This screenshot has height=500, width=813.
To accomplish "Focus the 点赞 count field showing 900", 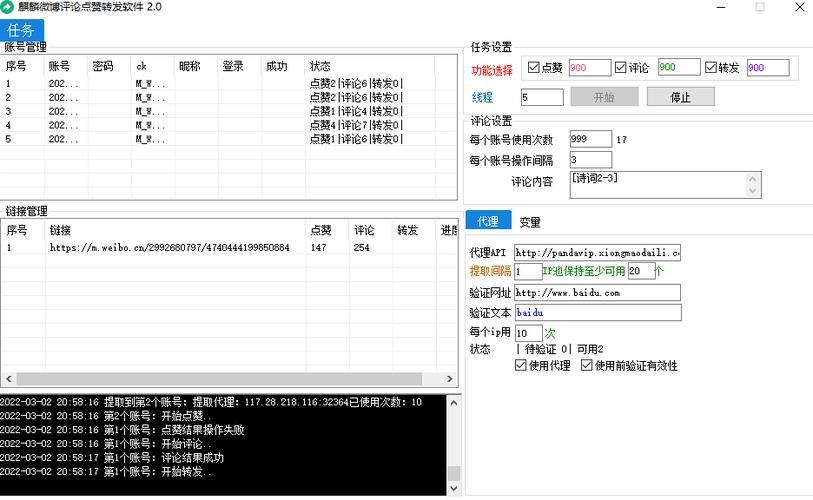I will (x=590, y=67).
